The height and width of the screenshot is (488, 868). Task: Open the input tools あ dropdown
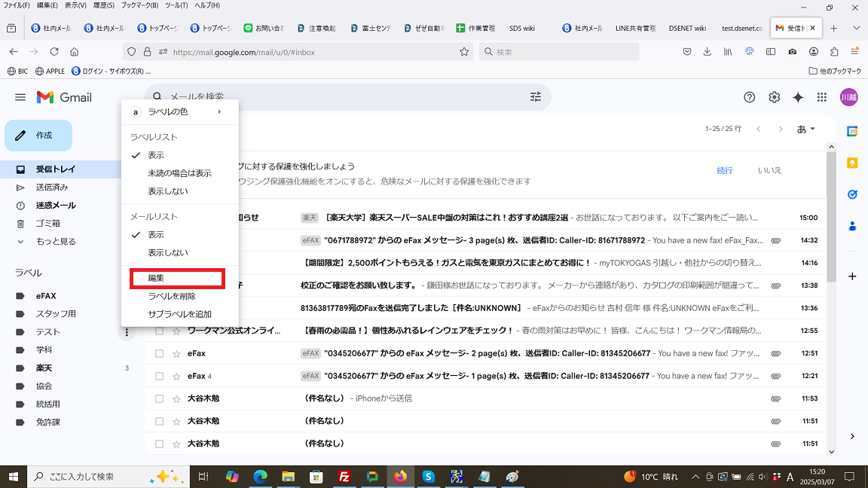click(805, 129)
